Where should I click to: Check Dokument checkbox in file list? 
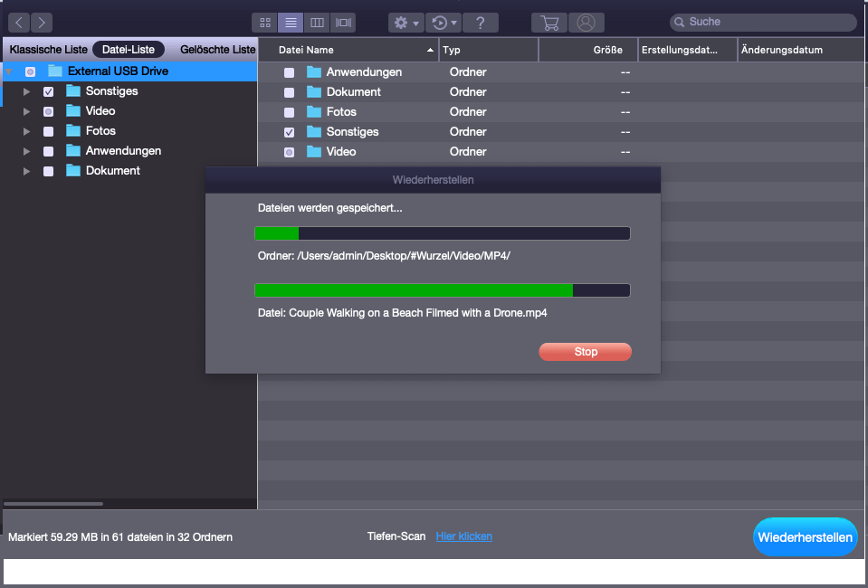(x=289, y=92)
